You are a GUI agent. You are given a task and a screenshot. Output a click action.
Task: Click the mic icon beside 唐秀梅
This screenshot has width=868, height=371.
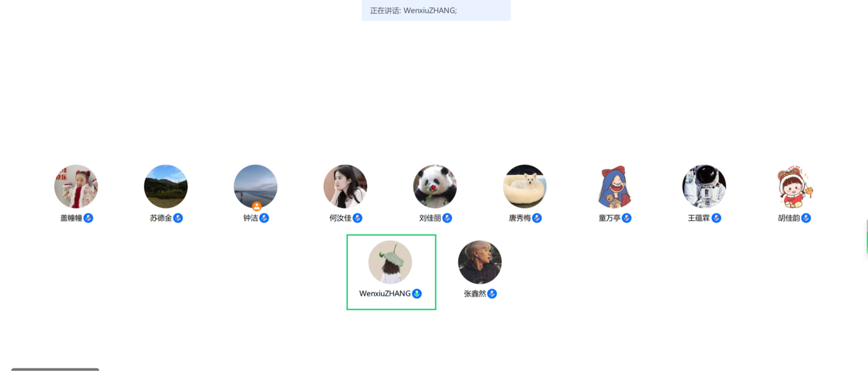(x=537, y=218)
